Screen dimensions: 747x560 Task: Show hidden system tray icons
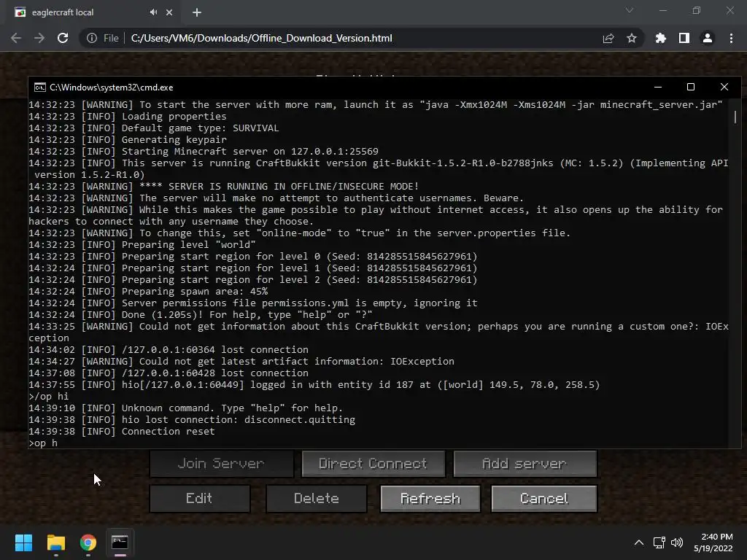(639, 542)
